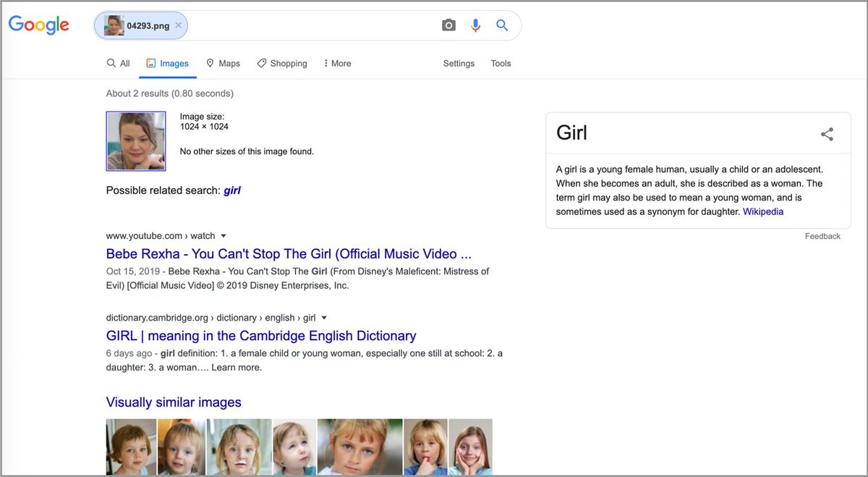Viewport: 868px width, 477px height.
Task: Start voice search with the microphone
Action: coord(475,25)
